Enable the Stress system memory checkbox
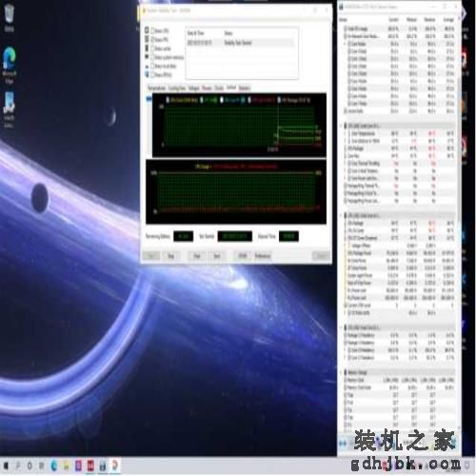The image size is (476, 476). pos(152,57)
